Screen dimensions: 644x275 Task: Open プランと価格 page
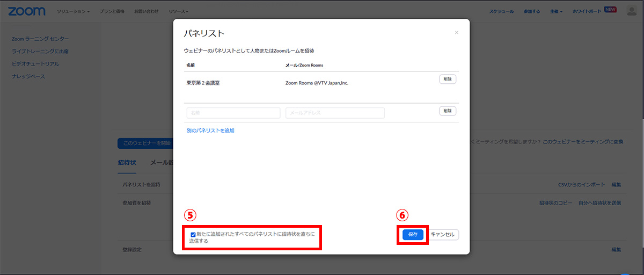click(x=112, y=11)
